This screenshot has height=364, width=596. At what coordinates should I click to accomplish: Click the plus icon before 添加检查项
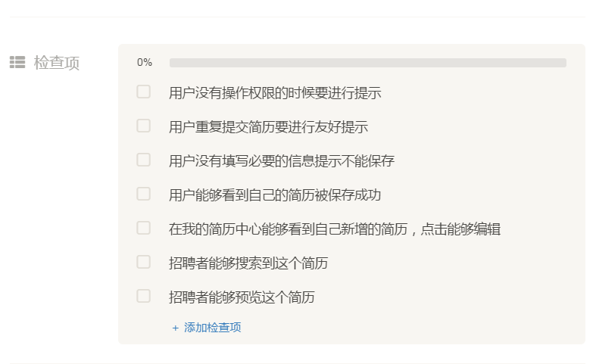[175, 328]
